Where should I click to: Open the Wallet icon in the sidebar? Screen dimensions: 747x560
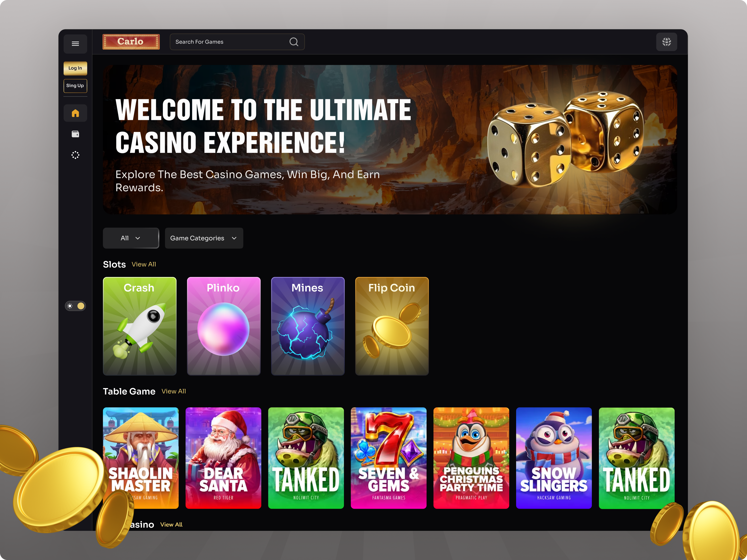(x=75, y=134)
